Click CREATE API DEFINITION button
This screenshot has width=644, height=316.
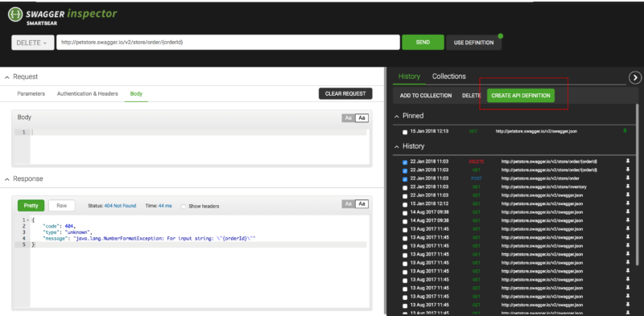[x=521, y=96]
